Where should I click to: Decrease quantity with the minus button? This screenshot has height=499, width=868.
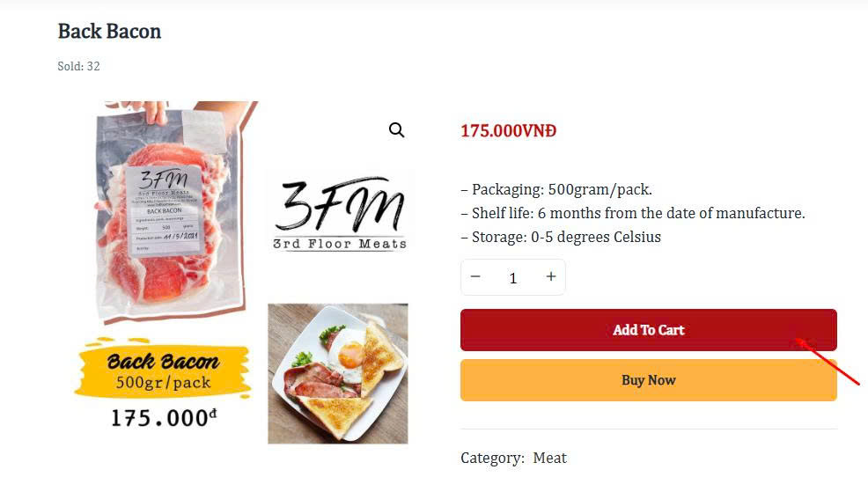point(475,277)
